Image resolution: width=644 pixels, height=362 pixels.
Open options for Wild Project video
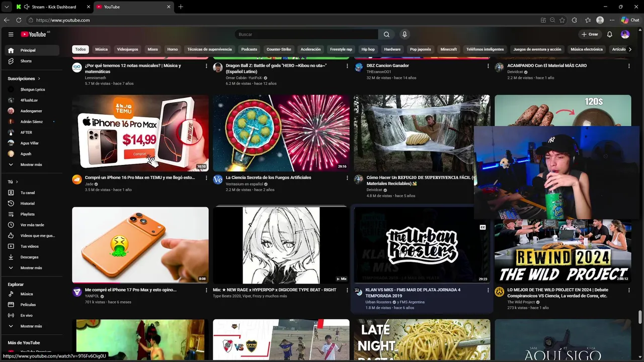[629, 290]
